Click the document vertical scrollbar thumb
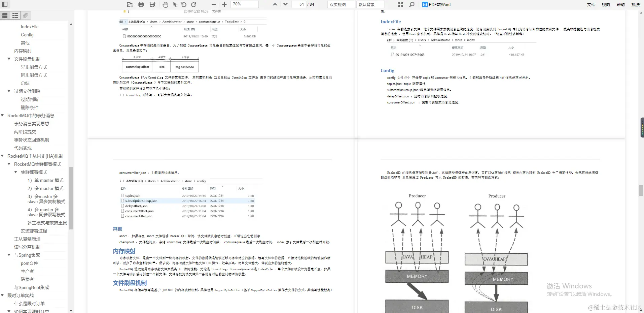 click(641, 190)
